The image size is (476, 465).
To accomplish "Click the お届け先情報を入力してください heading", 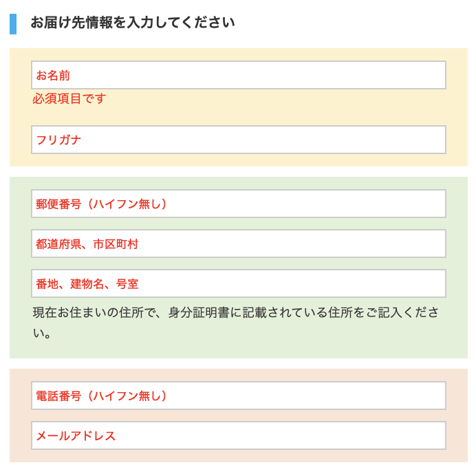I will 133,23.
